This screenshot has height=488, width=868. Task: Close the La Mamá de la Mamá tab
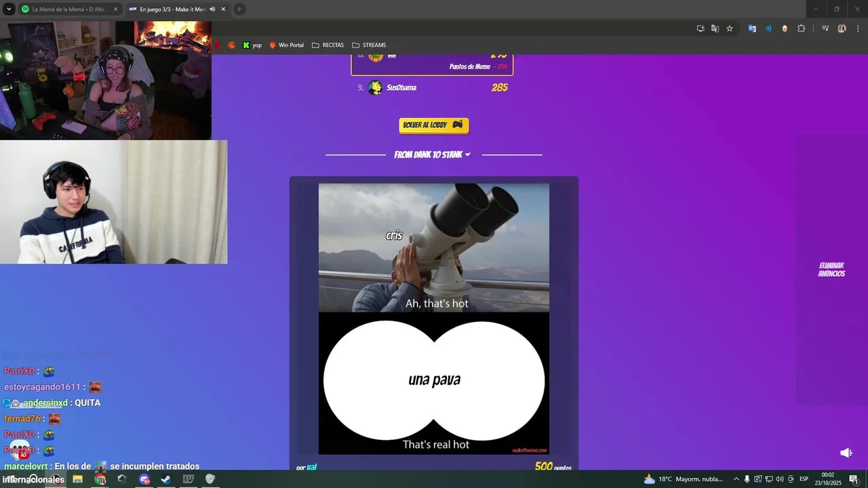tap(115, 9)
